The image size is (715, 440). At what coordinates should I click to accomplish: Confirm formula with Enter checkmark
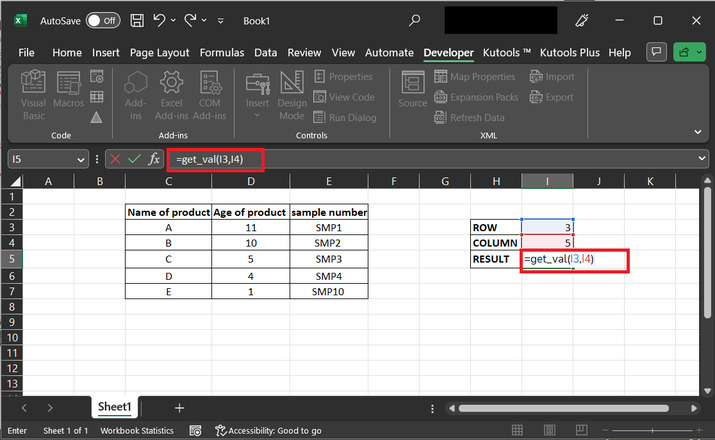click(x=134, y=159)
